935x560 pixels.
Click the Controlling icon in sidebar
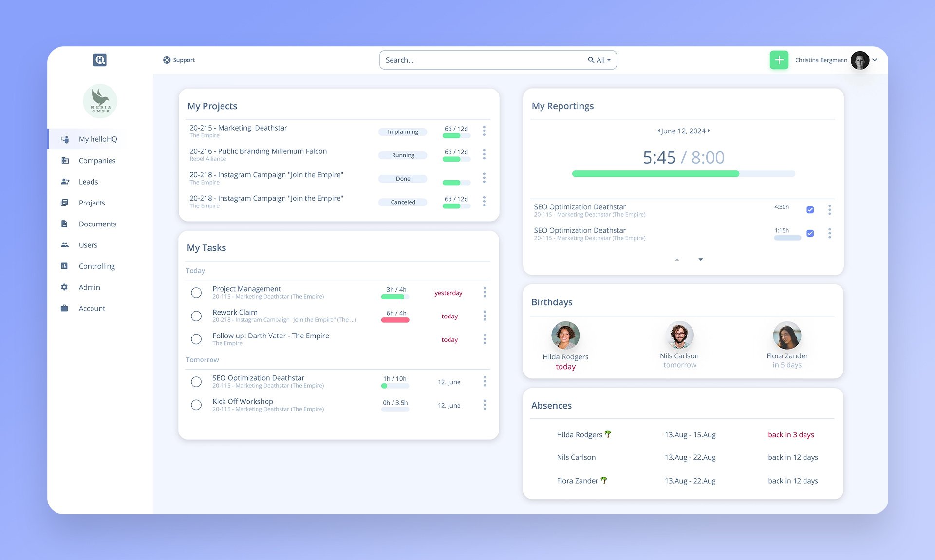tap(64, 265)
